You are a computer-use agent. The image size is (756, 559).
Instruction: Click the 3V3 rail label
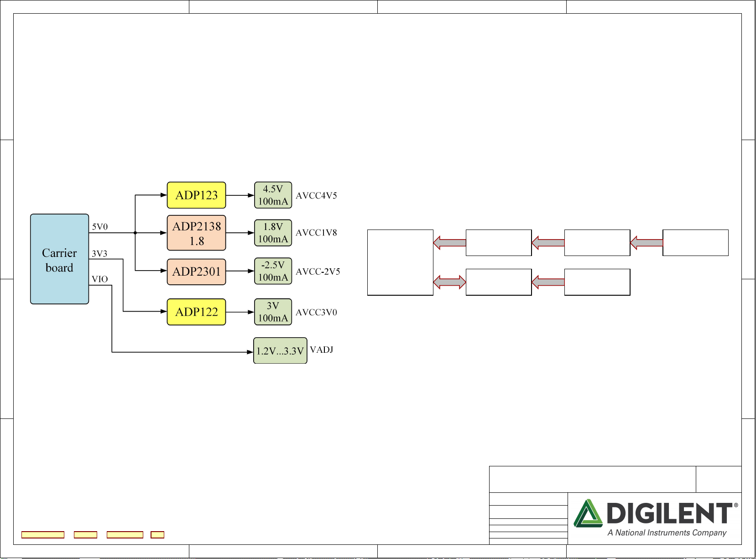(x=99, y=254)
